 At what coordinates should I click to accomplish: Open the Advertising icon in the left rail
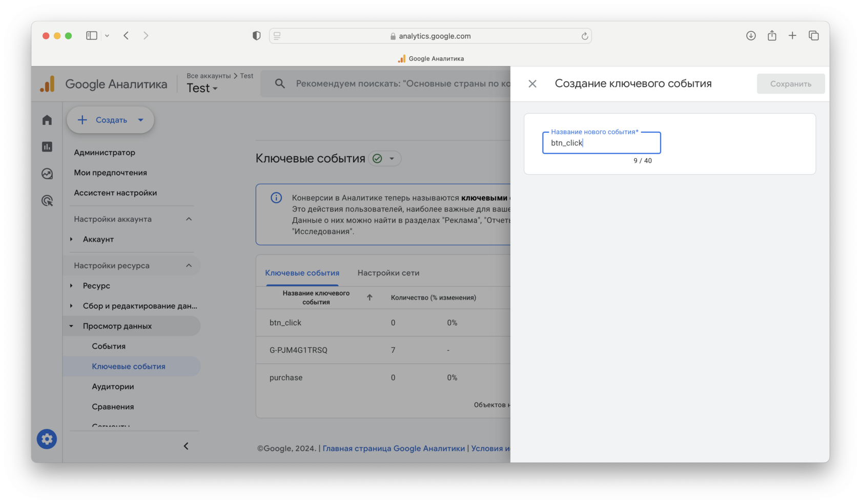(x=47, y=201)
